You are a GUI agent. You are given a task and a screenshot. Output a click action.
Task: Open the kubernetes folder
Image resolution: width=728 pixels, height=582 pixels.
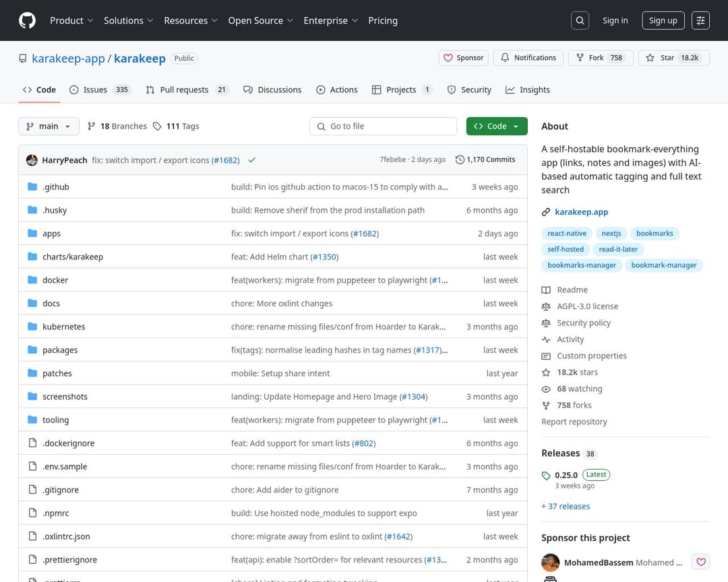click(63, 327)
